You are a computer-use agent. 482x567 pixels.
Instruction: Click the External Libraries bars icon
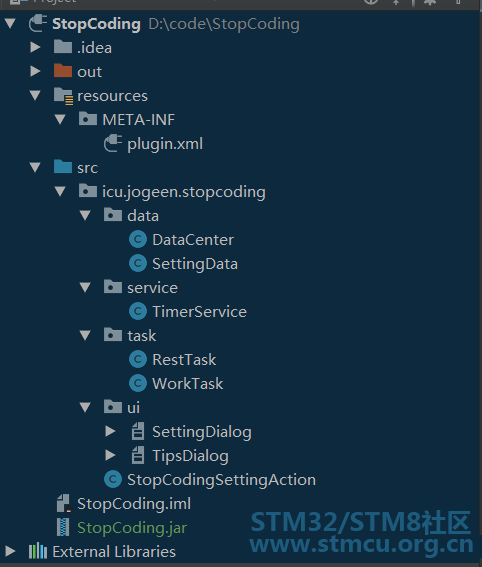tap(38, 551)
